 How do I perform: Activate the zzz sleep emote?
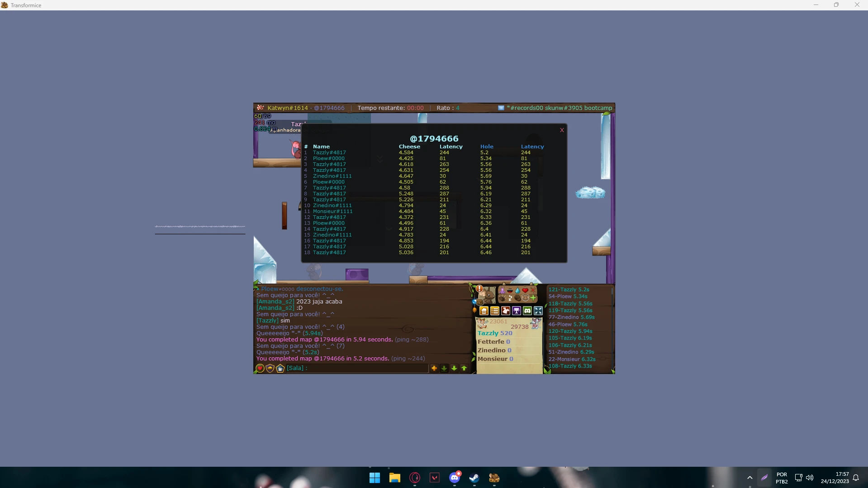click(510, 298)
